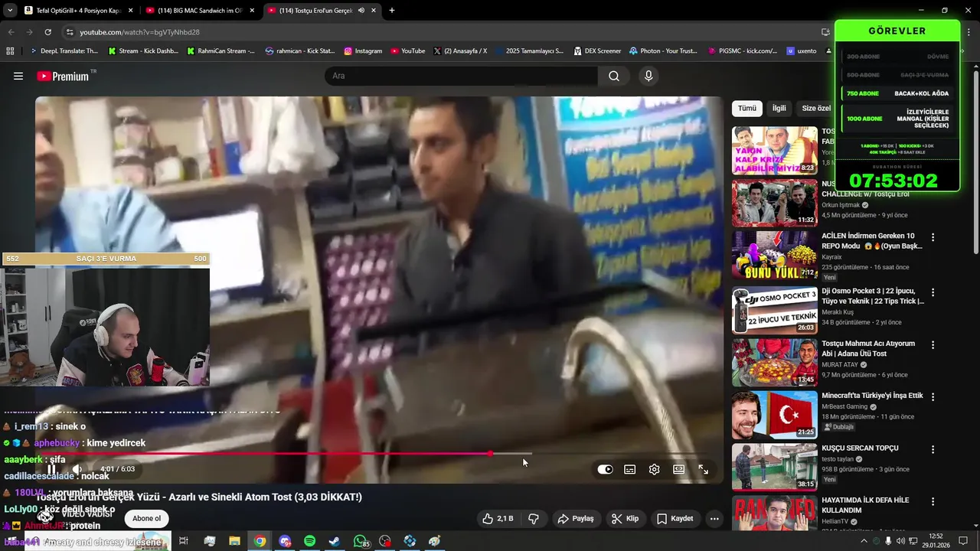The width and height of the screenshot is (980, 551).
Task: Seek using the red video progress bar
Action: [379, 454]
